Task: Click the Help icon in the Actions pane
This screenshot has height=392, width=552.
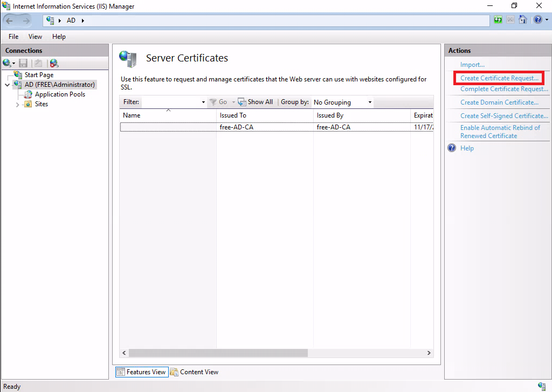Action: pyautogui.click(x=452, y=148)
